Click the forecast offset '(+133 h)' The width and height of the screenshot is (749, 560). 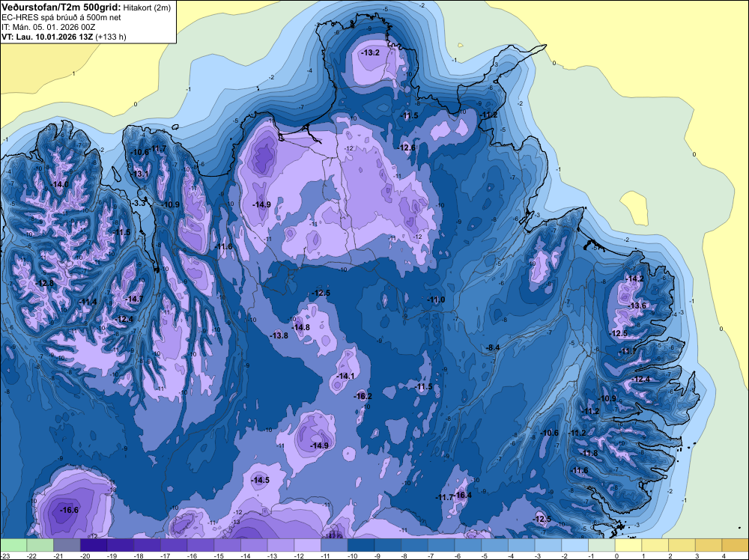point(111,37)
